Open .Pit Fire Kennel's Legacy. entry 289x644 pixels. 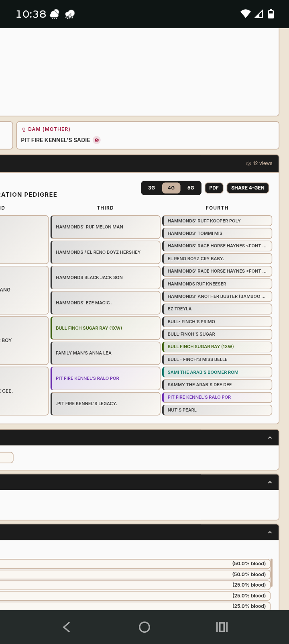(x=106, y=404)
